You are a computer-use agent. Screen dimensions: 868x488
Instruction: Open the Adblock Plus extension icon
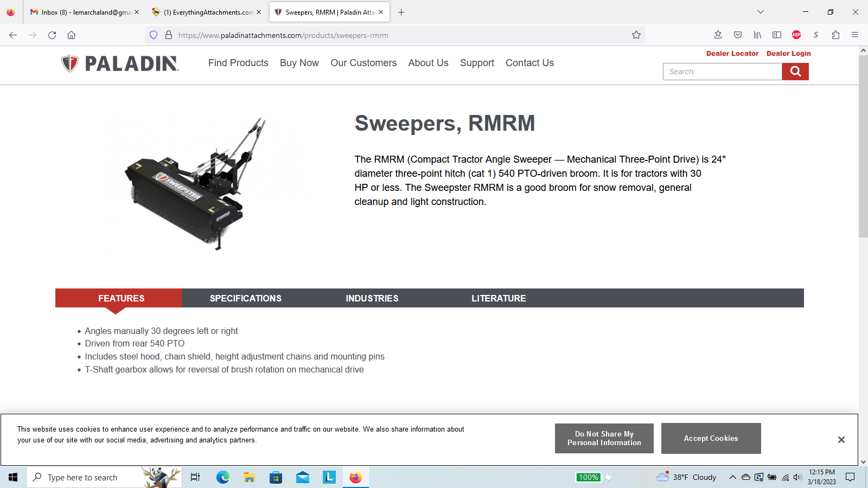pos(796,35)
